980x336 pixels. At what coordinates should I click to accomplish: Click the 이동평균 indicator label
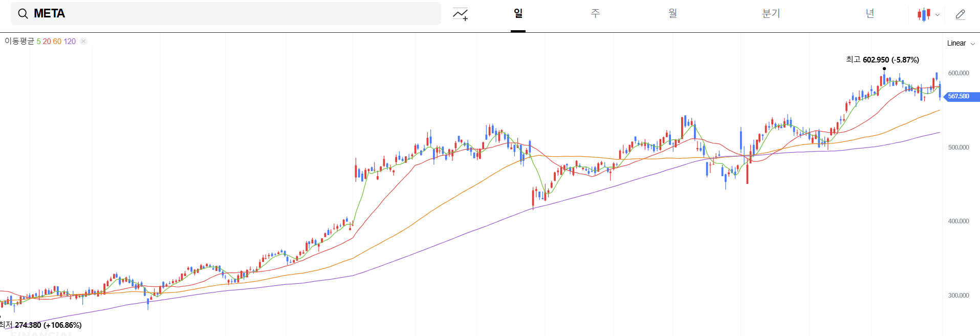pyautogui.click(x=19, y=41)
